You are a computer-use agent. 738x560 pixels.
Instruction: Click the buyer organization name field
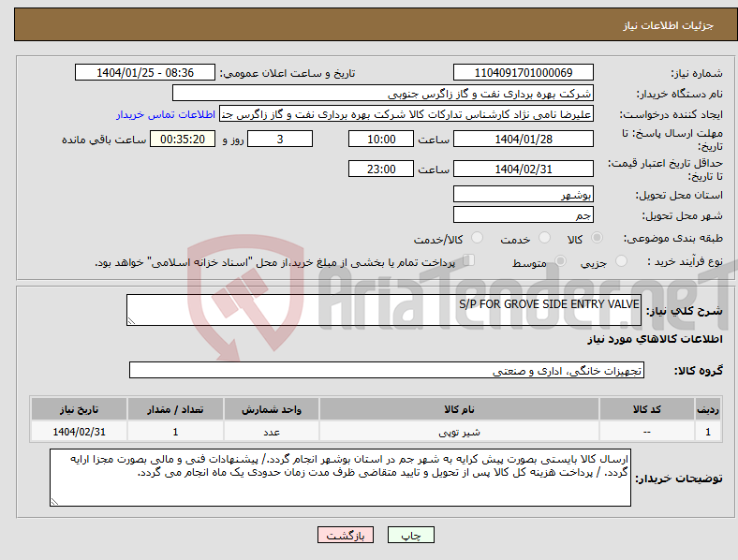click(x=383, y=93)
